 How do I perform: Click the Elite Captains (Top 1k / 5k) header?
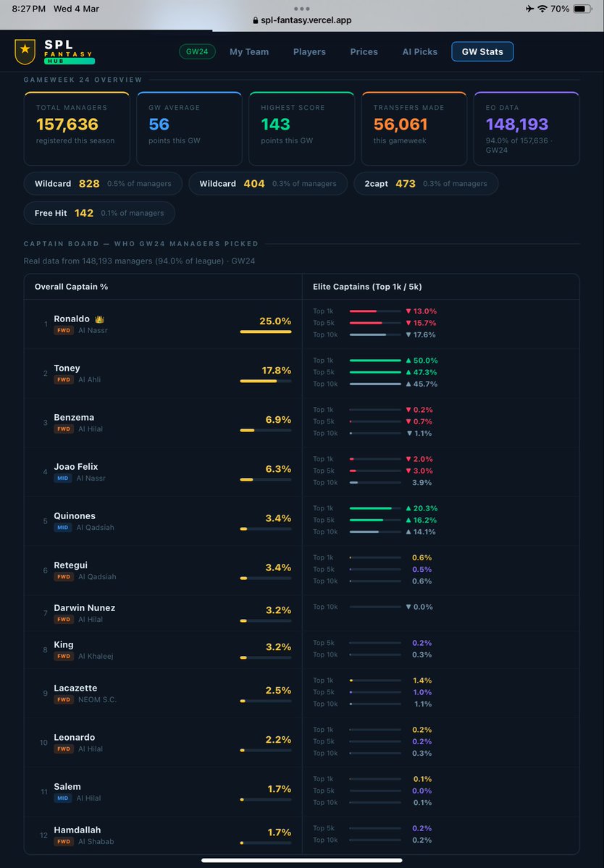367,287
